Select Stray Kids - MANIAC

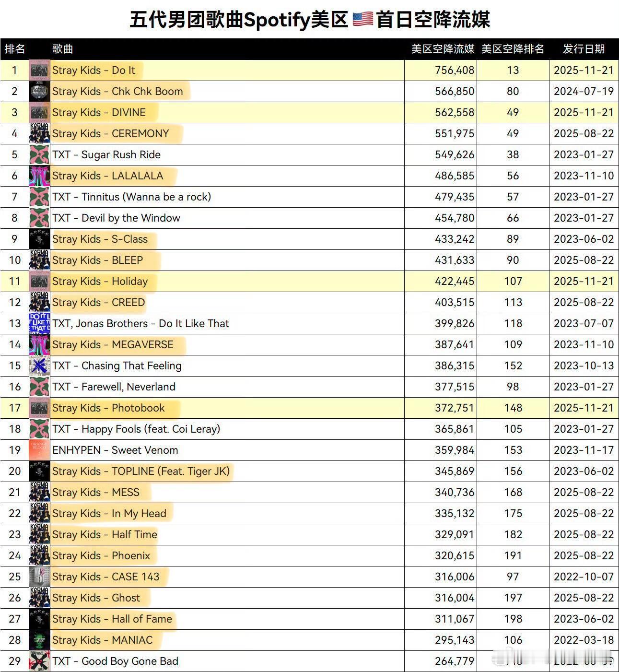[x=102, y=640]
